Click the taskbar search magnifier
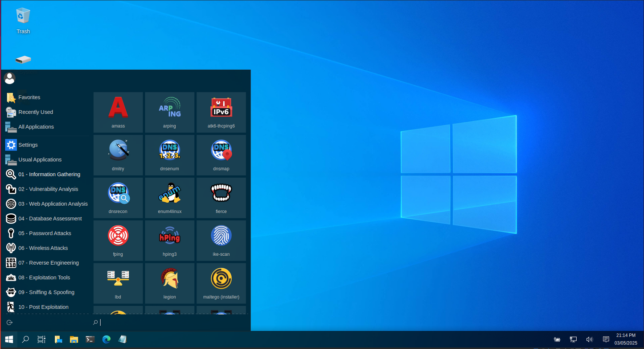The width and height of the screenshot is (644, 349). (x=25, y=340)
